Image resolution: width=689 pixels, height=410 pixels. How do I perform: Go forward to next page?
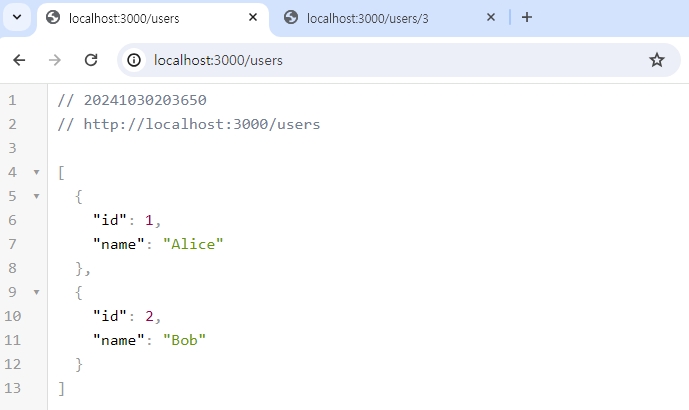(55, 60)
